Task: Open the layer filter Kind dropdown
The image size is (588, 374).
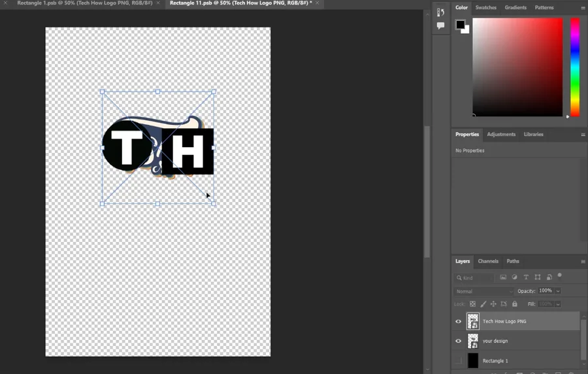Action: pos(474,278)
